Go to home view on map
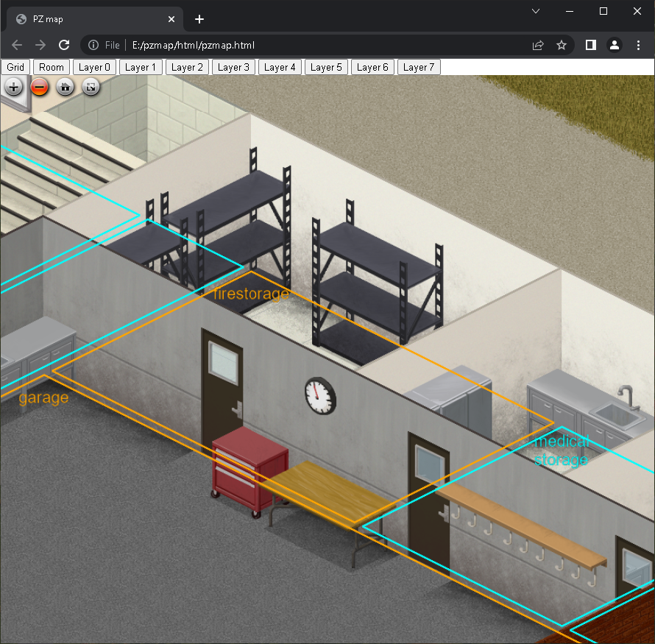The width and height of the screenshot is (655, 644). pos(65,88)
